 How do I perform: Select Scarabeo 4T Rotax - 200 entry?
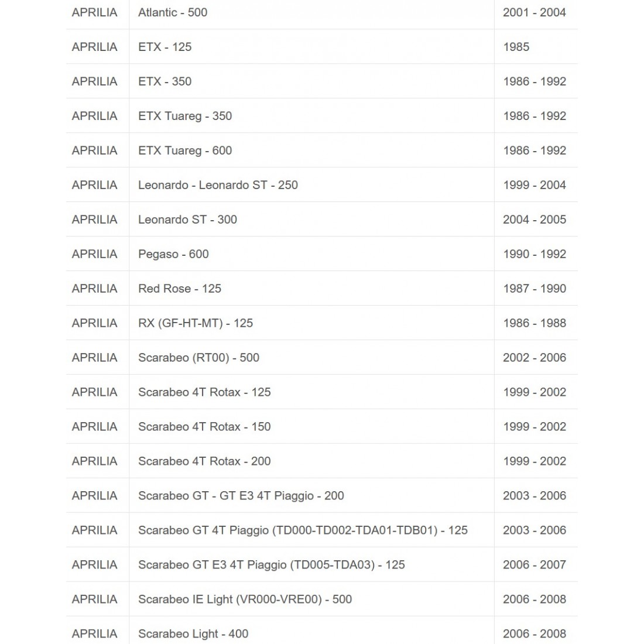click(204, 461)
